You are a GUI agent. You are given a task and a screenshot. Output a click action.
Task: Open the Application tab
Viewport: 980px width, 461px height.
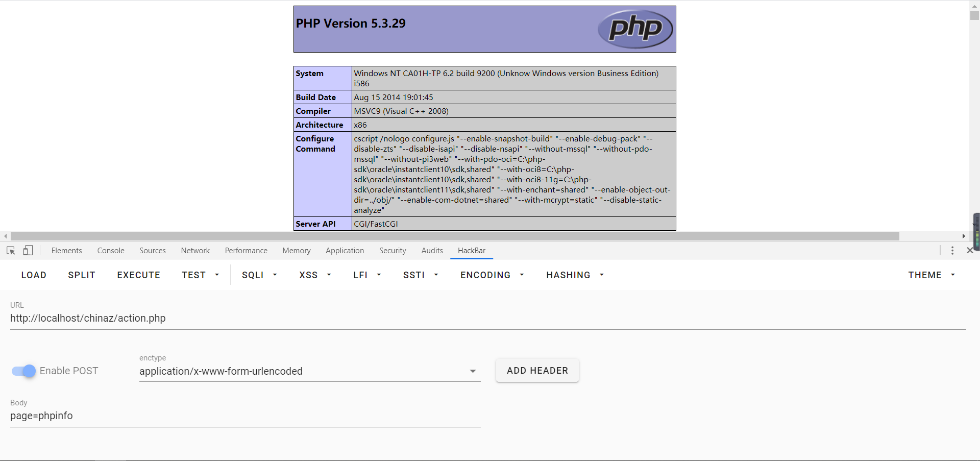point(345,251)
